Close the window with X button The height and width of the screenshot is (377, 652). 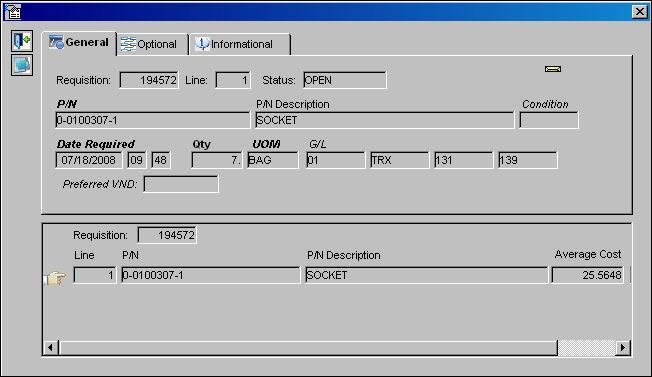[639, 12]
